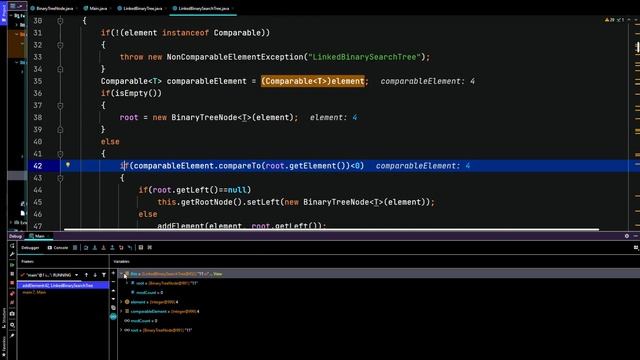Viewport: 640px width, 360px height.
Task: Click the Run to Cursor debugger icon
Action: (130, 247)
